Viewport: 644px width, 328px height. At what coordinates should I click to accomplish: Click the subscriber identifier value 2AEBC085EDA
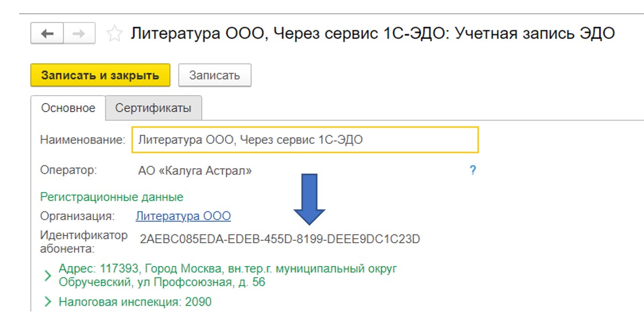(280, 239)
